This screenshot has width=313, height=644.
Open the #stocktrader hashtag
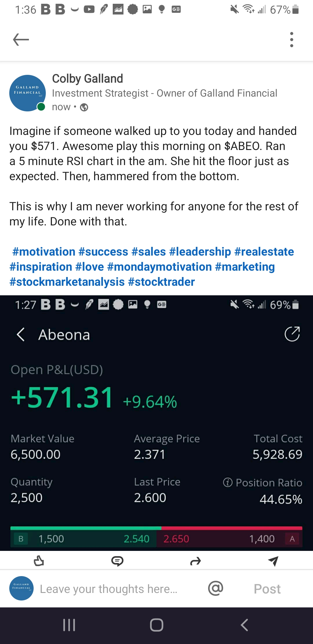pyautogui.click(x=161, y=282)
